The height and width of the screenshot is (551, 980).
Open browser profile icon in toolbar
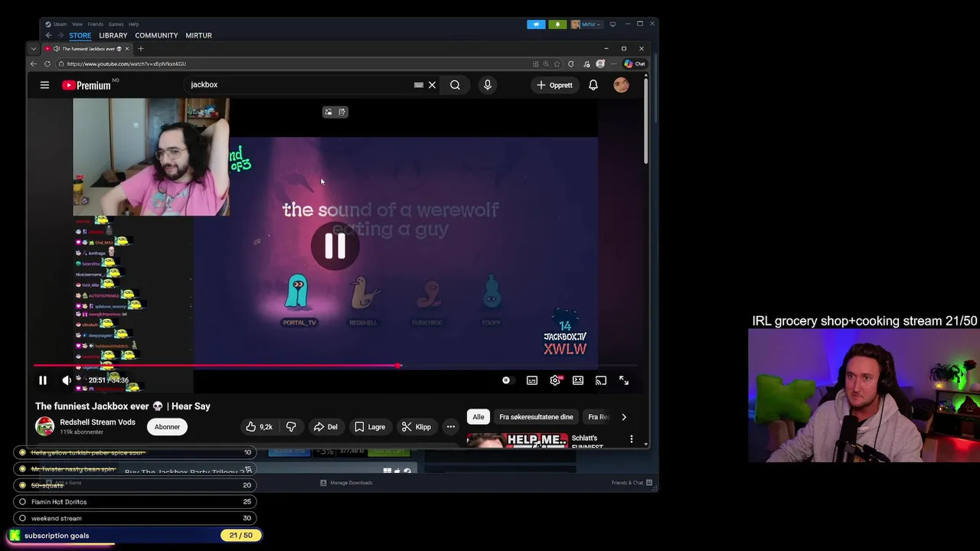tap(600, 64)
